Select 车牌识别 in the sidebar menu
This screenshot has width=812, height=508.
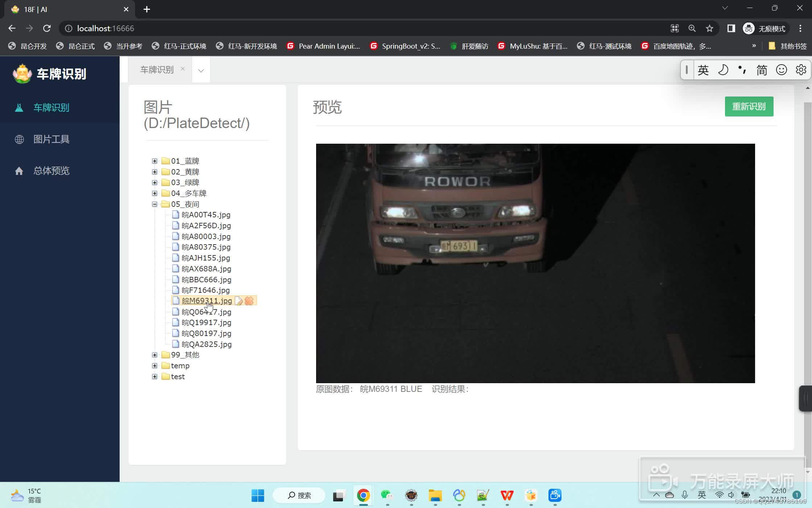[x=51, y=108]
